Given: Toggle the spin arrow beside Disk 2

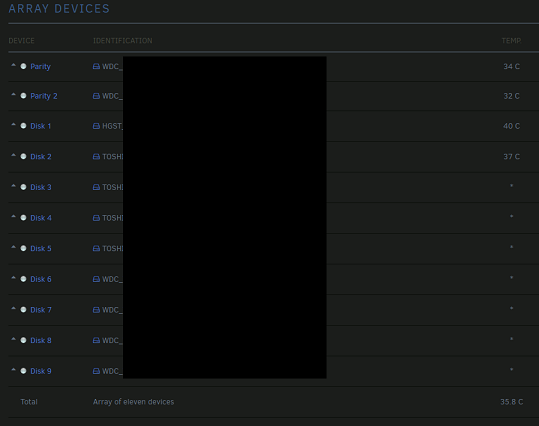Looking at the screenshot, I should (13, 155).
